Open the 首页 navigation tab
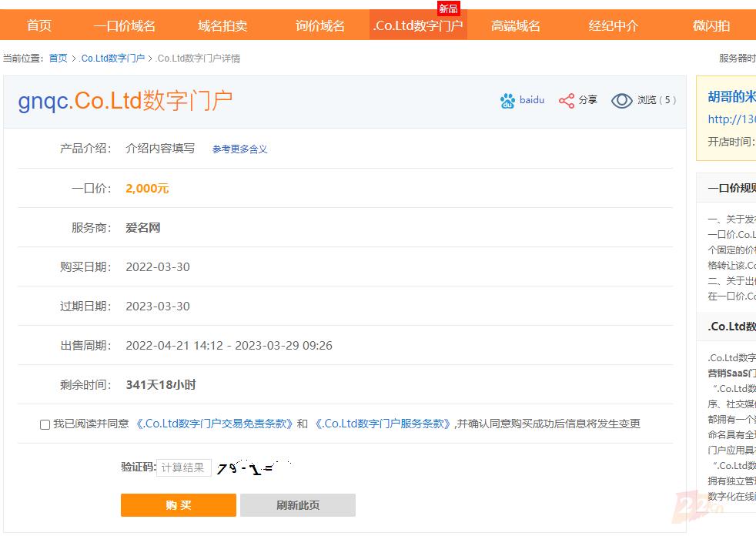 click(39, 25)
